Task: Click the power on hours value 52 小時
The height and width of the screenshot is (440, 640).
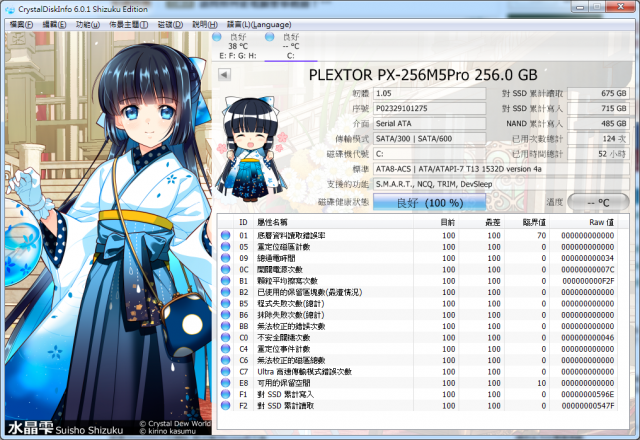Action: click(598, 154)
